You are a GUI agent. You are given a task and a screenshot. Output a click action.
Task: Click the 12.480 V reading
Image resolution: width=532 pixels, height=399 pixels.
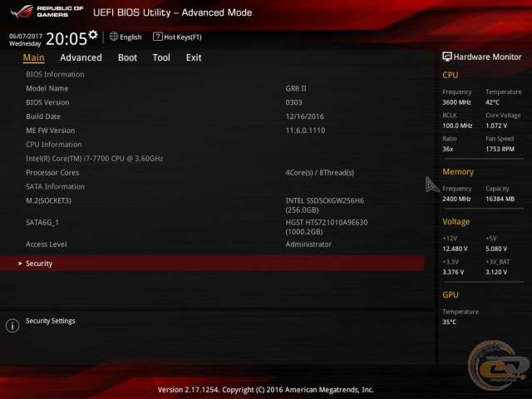(455, 249)
